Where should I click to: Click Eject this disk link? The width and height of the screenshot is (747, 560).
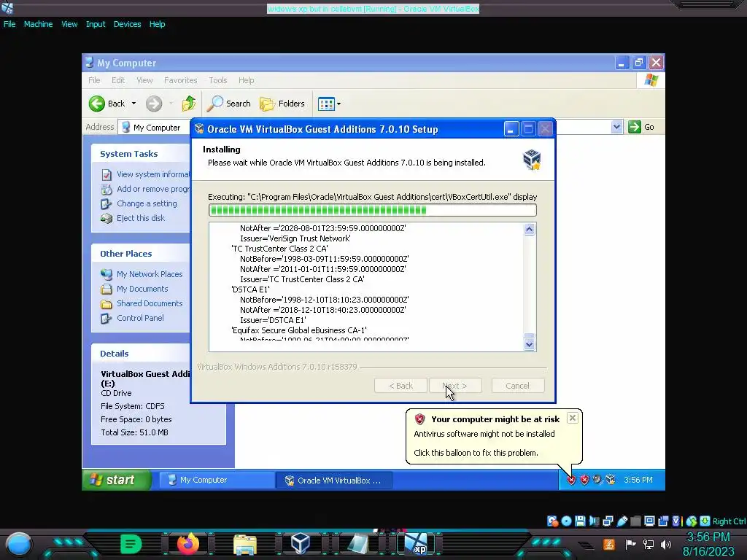(133, 218)
